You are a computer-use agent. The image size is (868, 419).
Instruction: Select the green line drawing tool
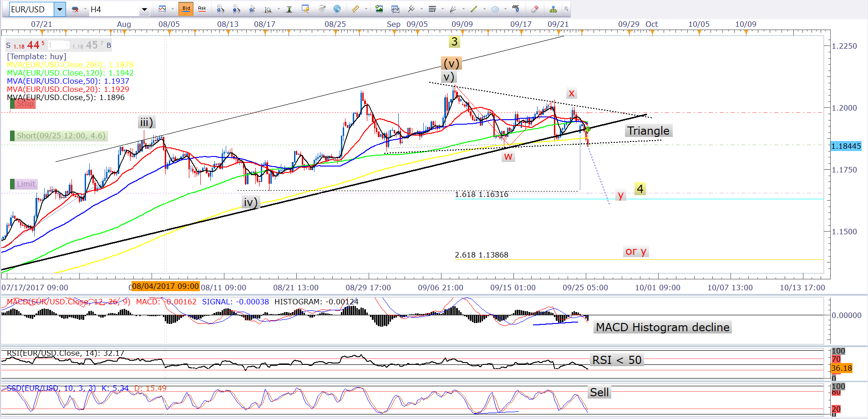[x=474, y=9]
